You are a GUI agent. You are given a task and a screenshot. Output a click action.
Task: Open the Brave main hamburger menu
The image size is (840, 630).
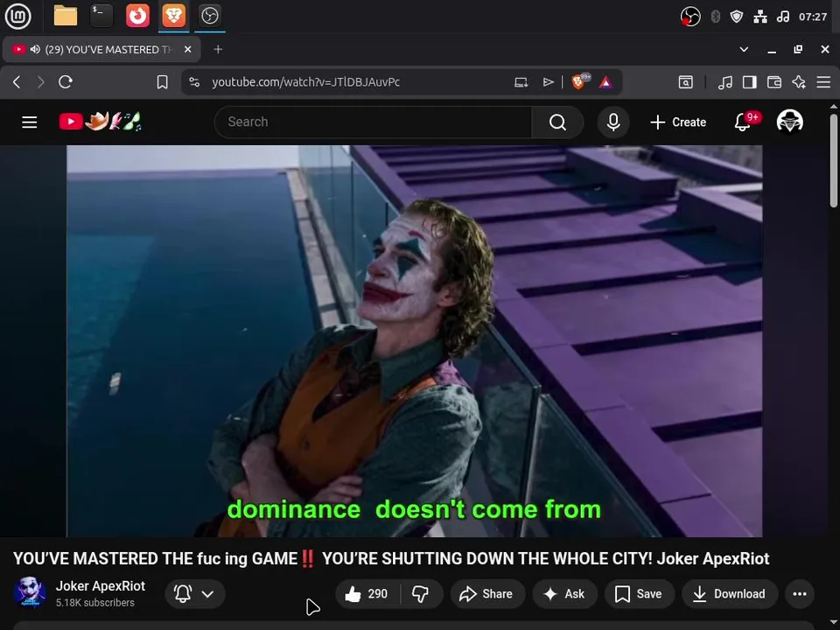[823, 82]
